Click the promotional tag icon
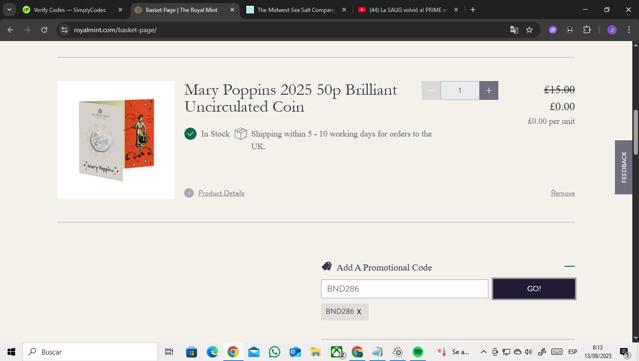 pos(327,266)
